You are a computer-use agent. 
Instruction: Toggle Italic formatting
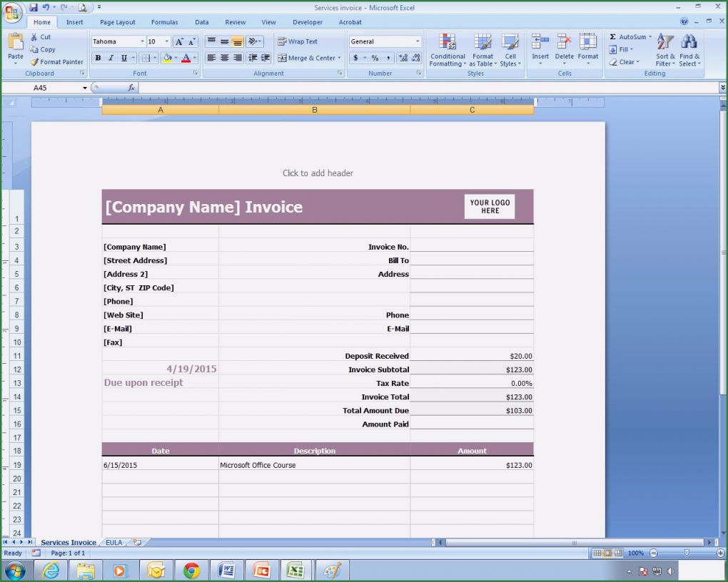pyautogui.click(x=111, y=58)
